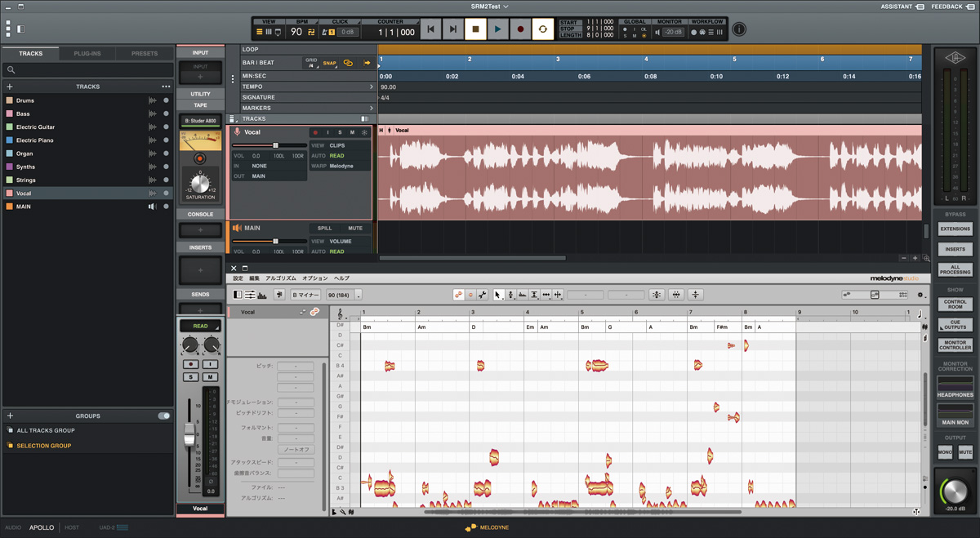Open Melodyne アルゴリズム menu
The width and height of the screenshot is (980, 538).
[281, 278]
